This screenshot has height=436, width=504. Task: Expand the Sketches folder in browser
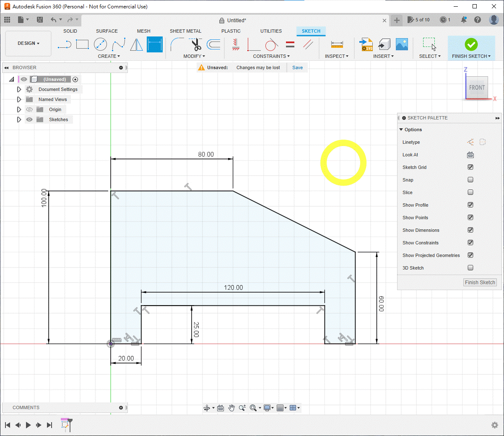(19, 119)
